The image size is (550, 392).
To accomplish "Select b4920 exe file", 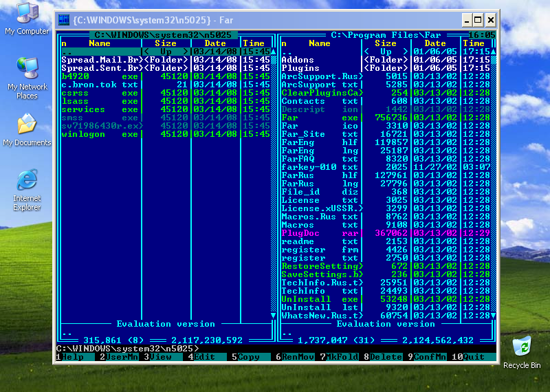I will [x=166, y=76].
